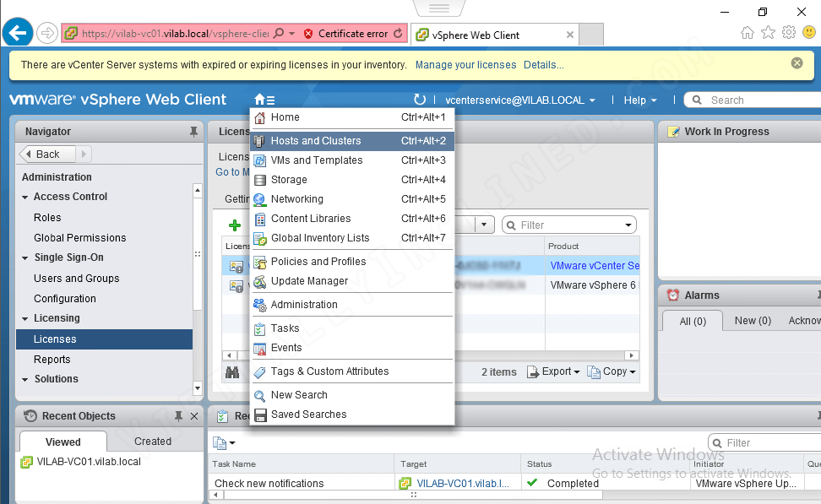Reload page via address bar refresh
Viewport: 821px width, 504px height.
pyautogui.click(x=398, y=34)
